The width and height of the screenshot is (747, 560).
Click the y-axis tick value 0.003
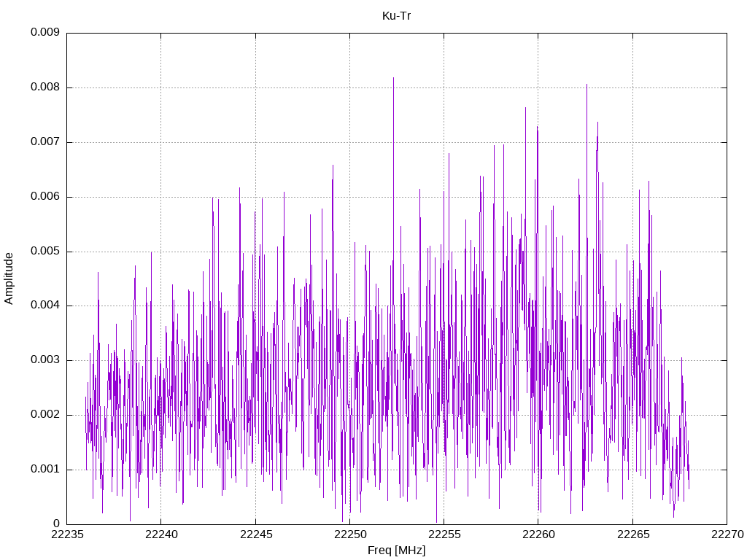45,359
